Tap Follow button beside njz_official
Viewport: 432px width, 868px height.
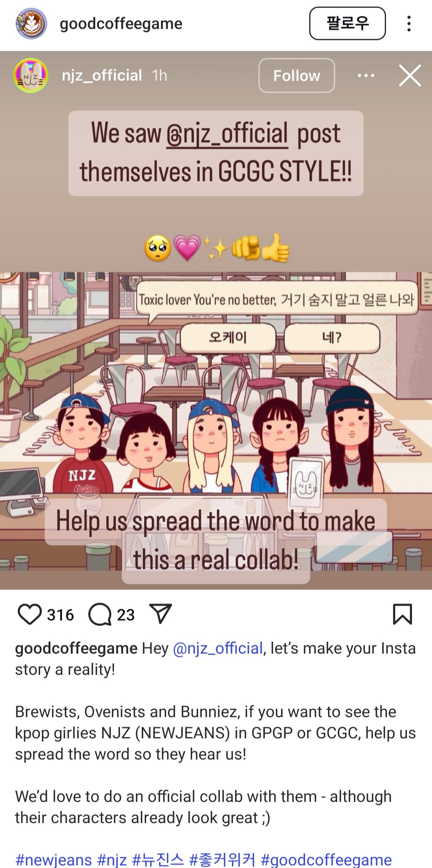296,76
